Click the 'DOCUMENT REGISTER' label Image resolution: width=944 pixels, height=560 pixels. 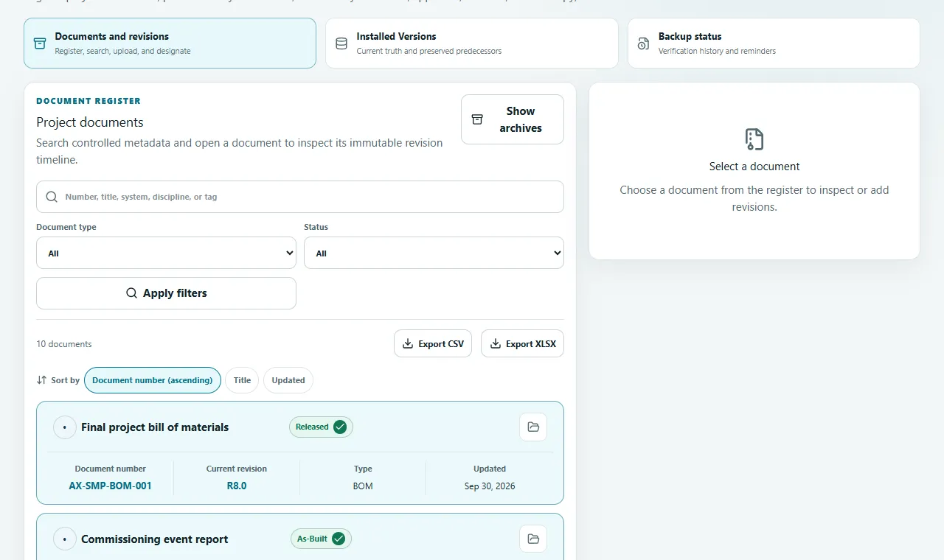pos(88,101)
